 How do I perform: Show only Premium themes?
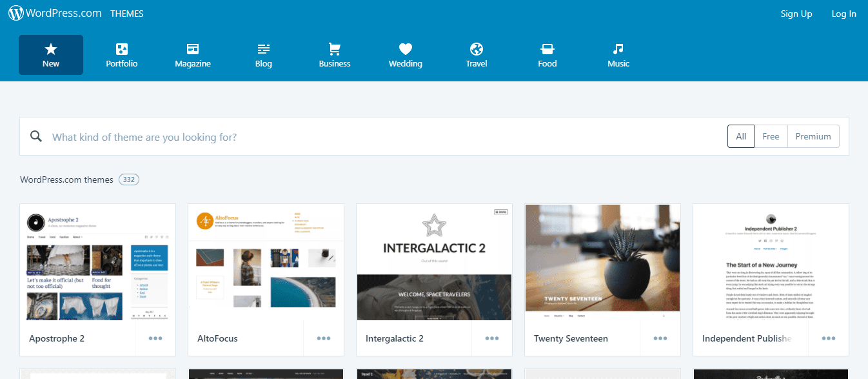tap(813, 136)
